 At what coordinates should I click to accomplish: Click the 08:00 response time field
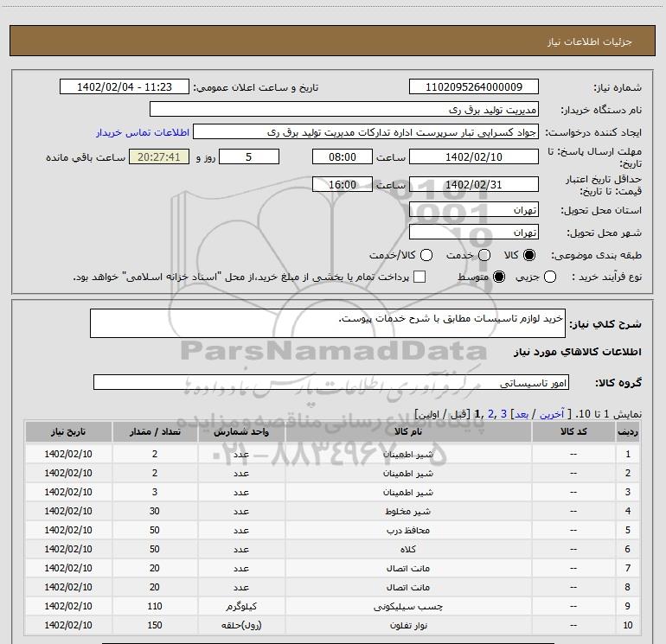343,156
